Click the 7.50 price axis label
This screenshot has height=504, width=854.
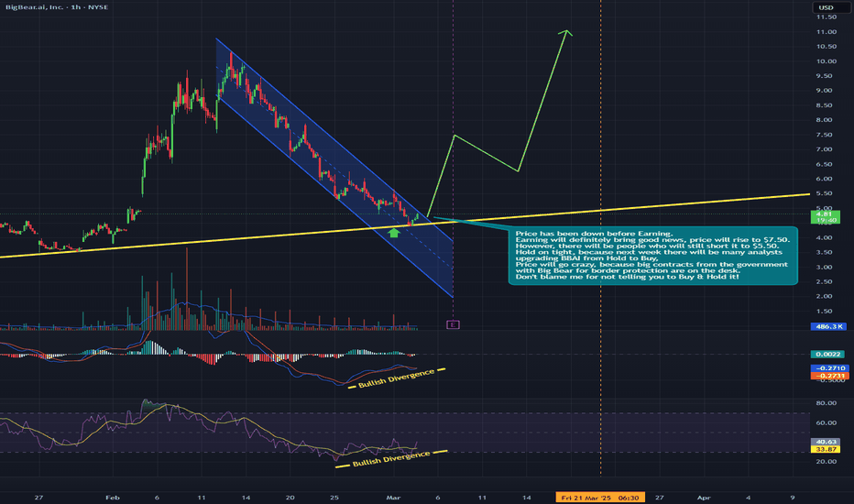click(x=824, y=135)
